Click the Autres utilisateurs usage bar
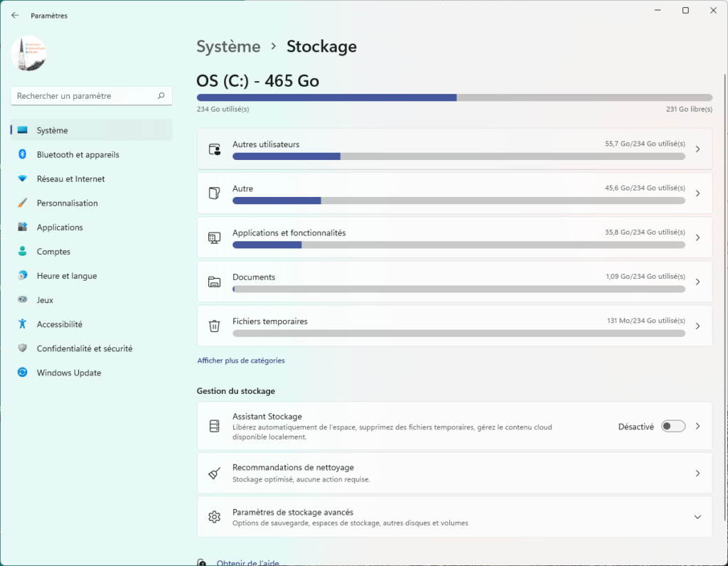 459,156
